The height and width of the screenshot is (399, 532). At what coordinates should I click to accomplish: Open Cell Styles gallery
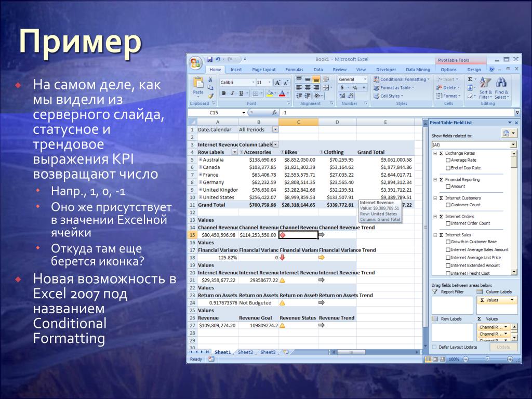click(x=388, y=96)
